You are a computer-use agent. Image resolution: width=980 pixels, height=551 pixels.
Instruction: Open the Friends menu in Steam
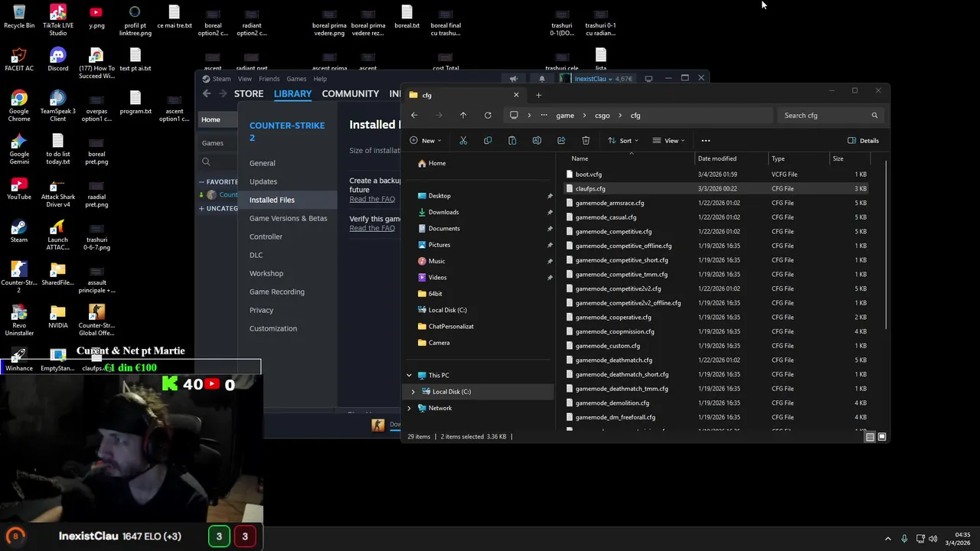click(269, 79)
